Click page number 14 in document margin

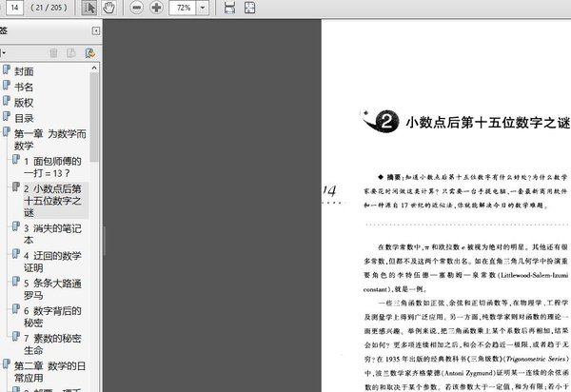pos(330,190)
